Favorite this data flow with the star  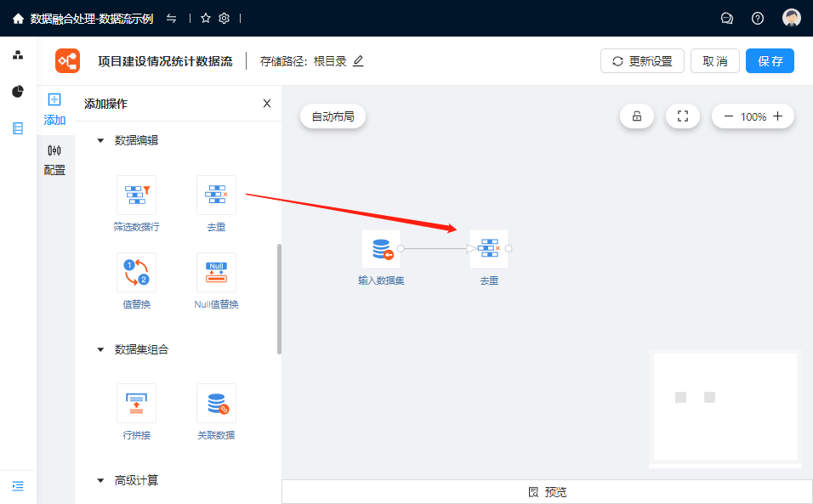click(206, 18)
